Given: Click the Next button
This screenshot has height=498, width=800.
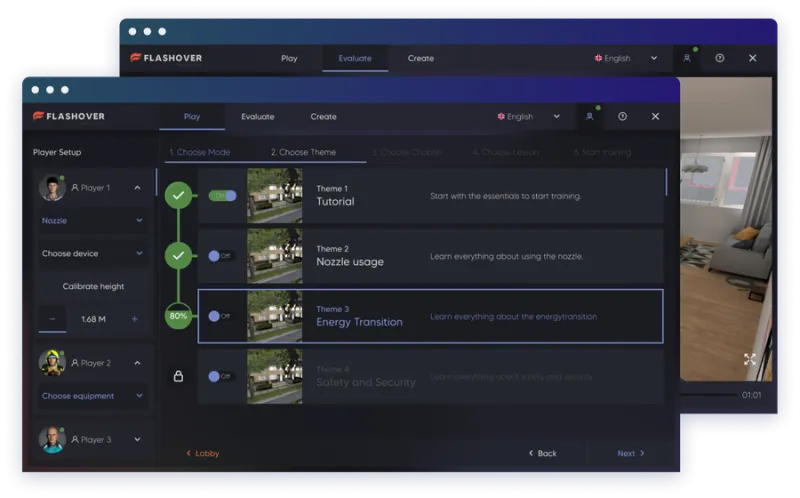Looking at the screenshot, I should click(x=631, y=453).
